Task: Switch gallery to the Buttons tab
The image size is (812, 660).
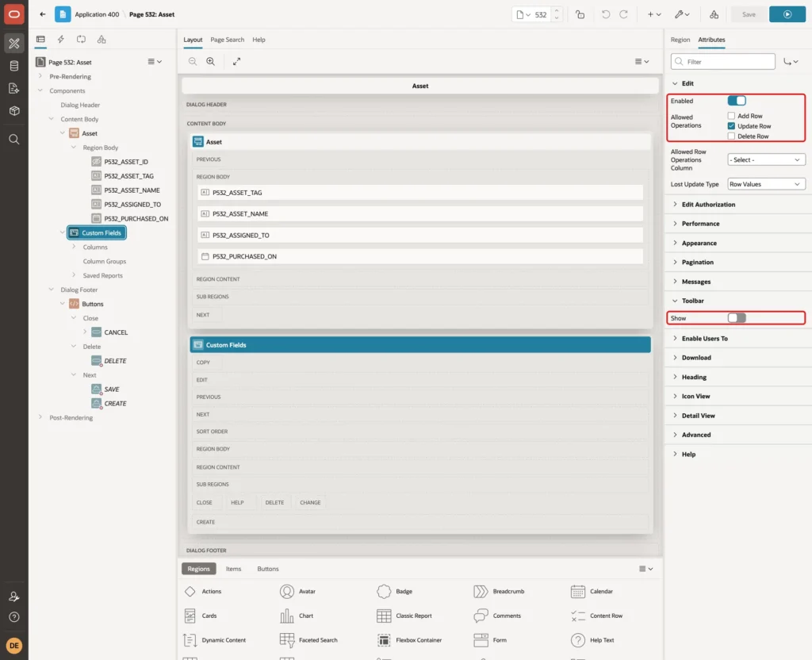Action: tap(268, 568)
